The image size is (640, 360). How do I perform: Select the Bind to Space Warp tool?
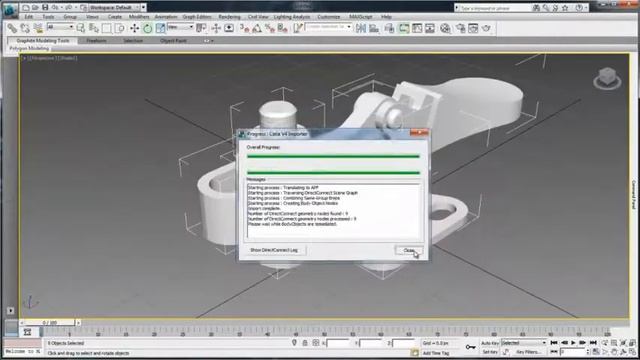tap(38, 28)
